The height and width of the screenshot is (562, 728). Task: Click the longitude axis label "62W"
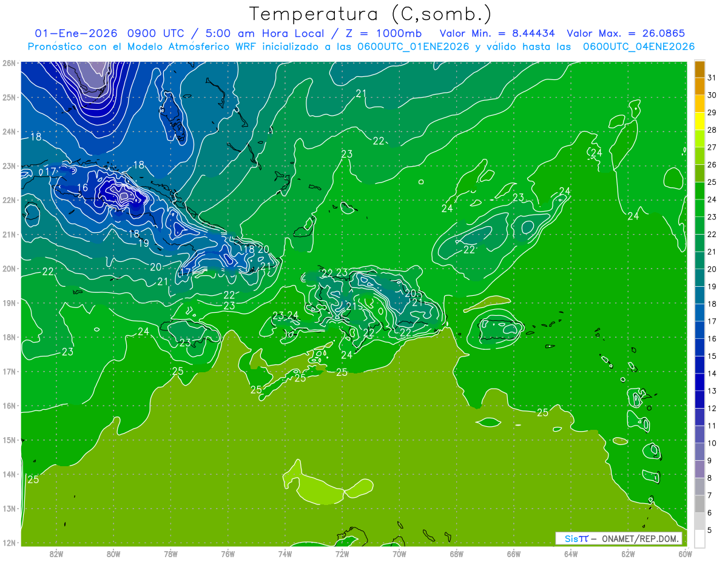pos(628,554)
